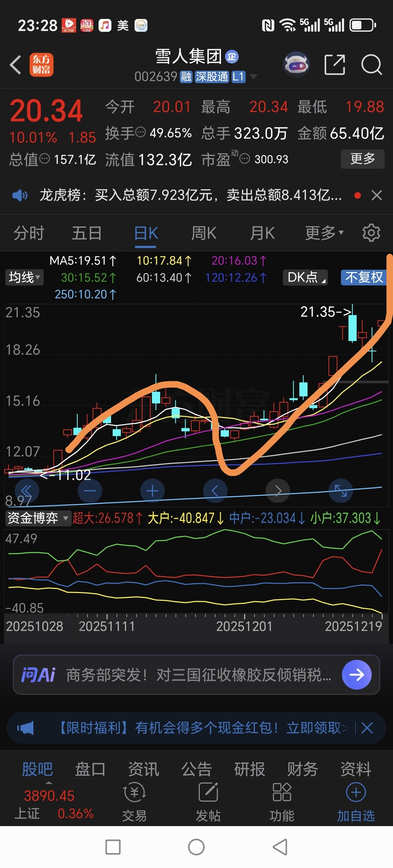Screen dimensions: 393x868
Task: Jump to earliest data double-arrow
Action: [27, 491]
